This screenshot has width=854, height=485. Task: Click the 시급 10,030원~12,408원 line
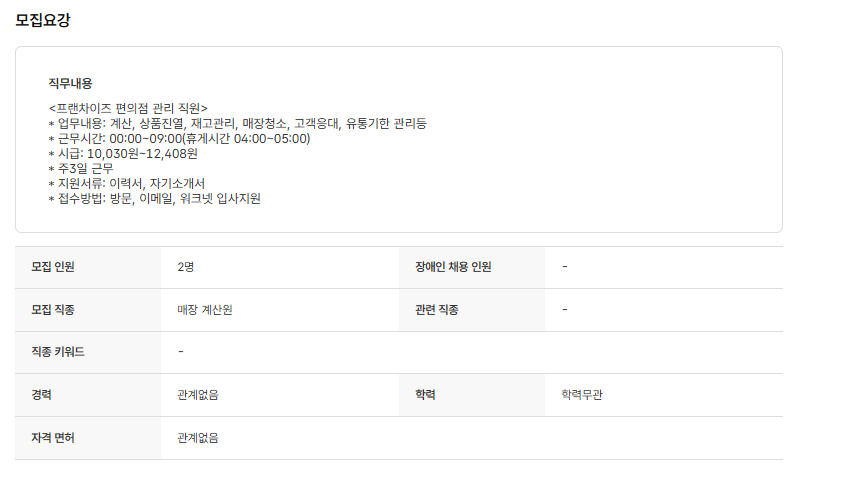[x=123, y=153]
